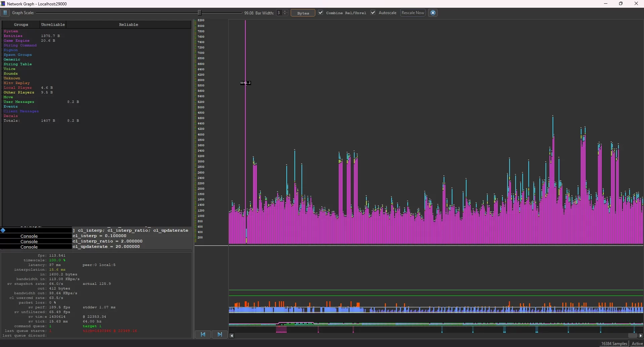Screen dimensions: 644x347
Task: Select the String Table group
Action: (x=18, y=64)
